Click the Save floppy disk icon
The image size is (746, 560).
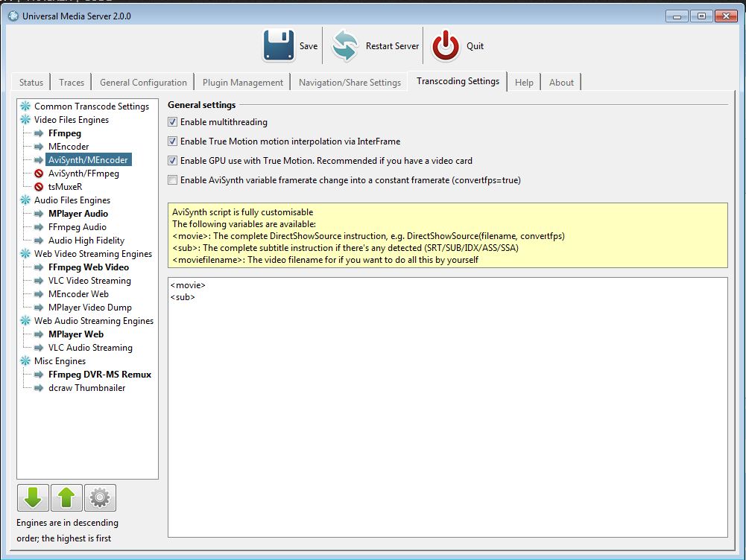[x=279, y=45]
